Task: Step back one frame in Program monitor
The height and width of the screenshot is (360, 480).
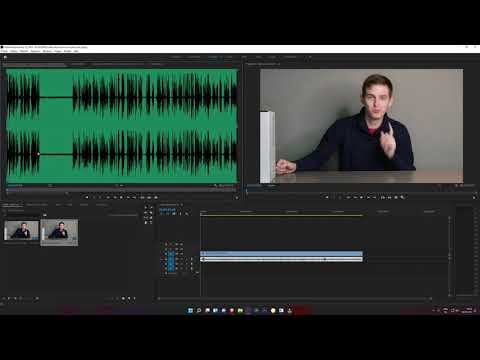Action: [355, 197]
